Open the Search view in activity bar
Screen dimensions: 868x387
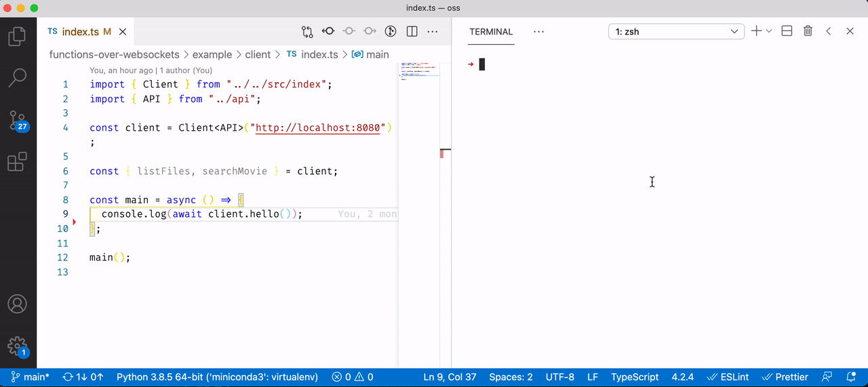coord(18,78)
